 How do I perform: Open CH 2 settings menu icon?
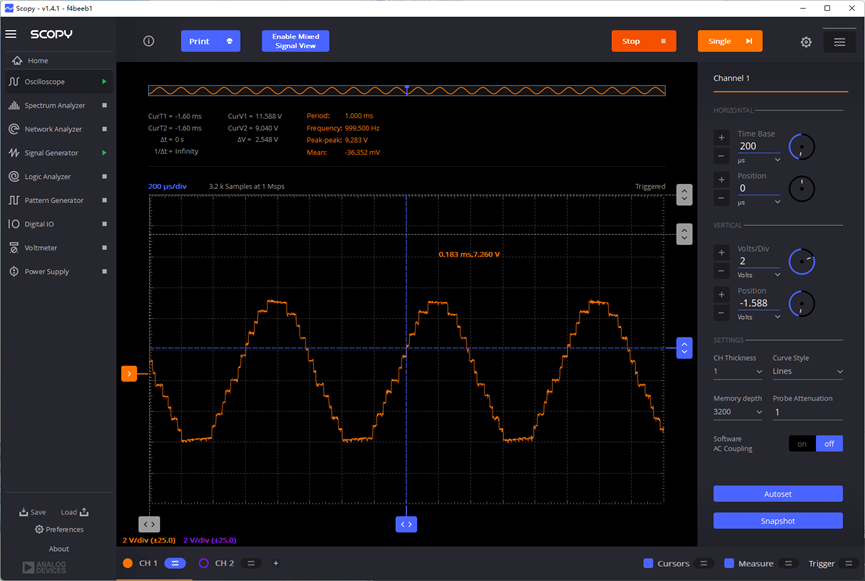click(x=251, y=563)
